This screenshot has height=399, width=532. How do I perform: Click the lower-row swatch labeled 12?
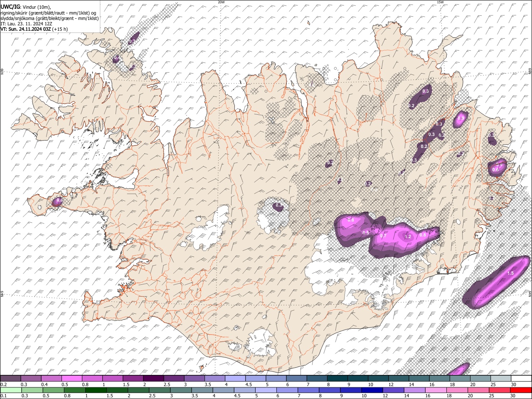tap(393, 390)
